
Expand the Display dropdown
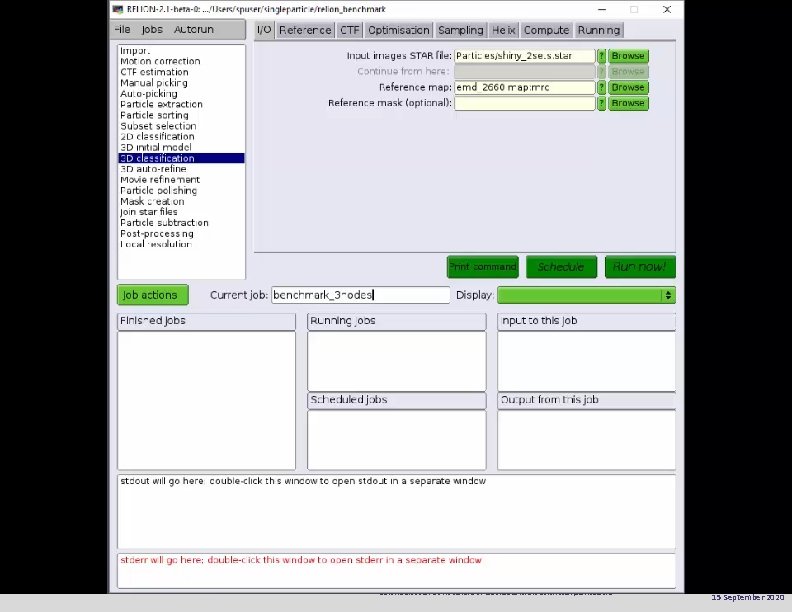pyautogui.click(x=586, y=295)
